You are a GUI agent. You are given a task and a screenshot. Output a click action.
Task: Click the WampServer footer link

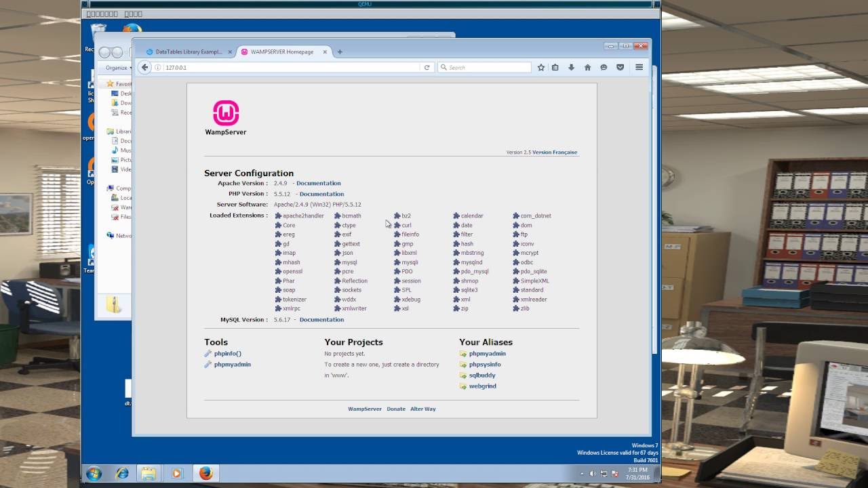(x=365, y=409)
